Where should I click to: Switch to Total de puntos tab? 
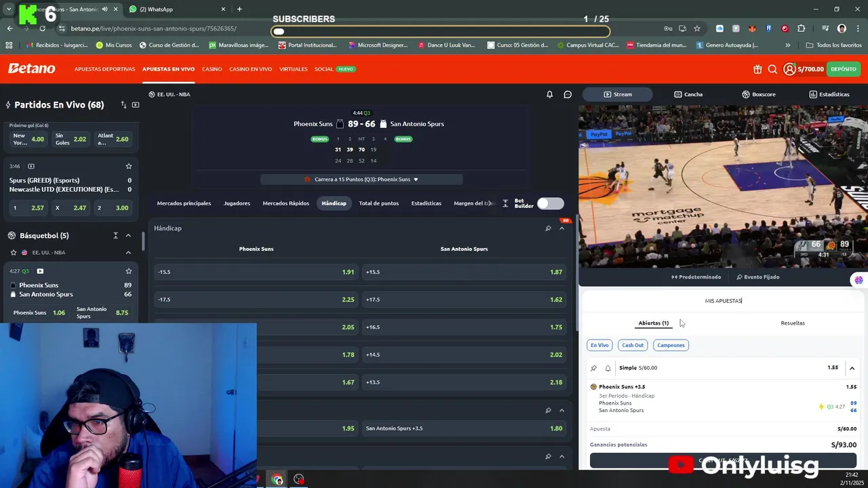(378, 203)
